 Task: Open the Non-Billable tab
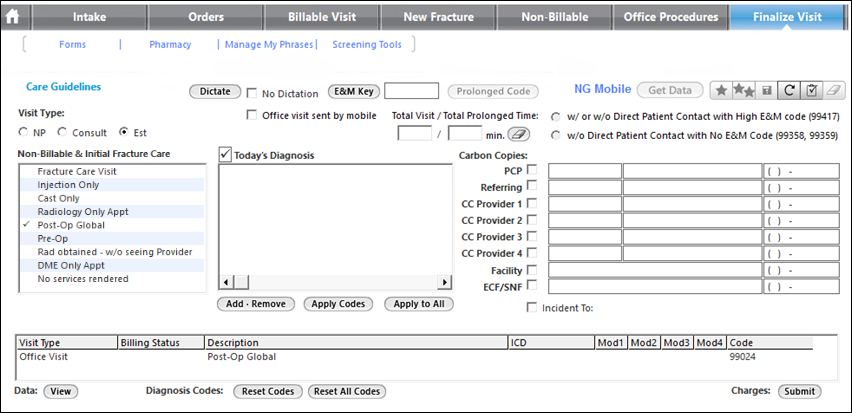point(555,17)
